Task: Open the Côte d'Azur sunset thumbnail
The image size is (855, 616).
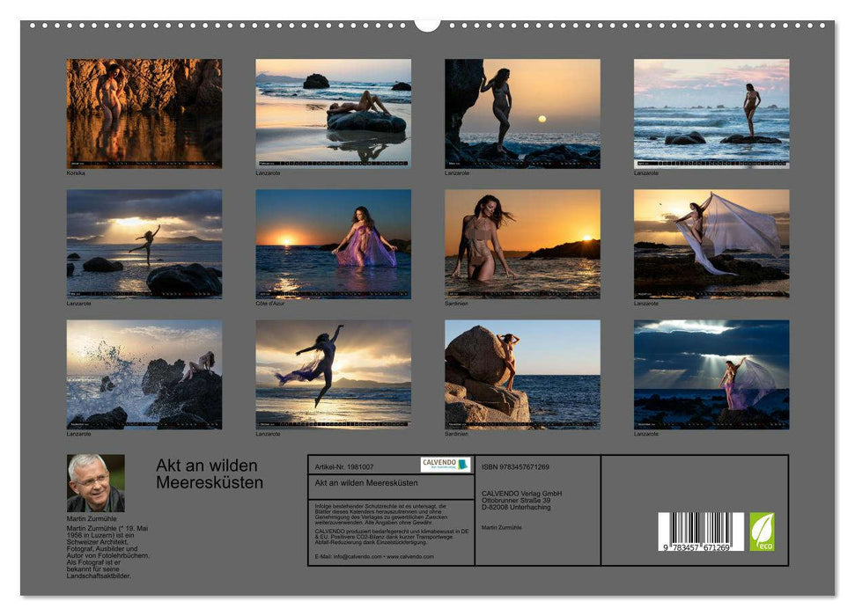Action: tap(333, 244)
